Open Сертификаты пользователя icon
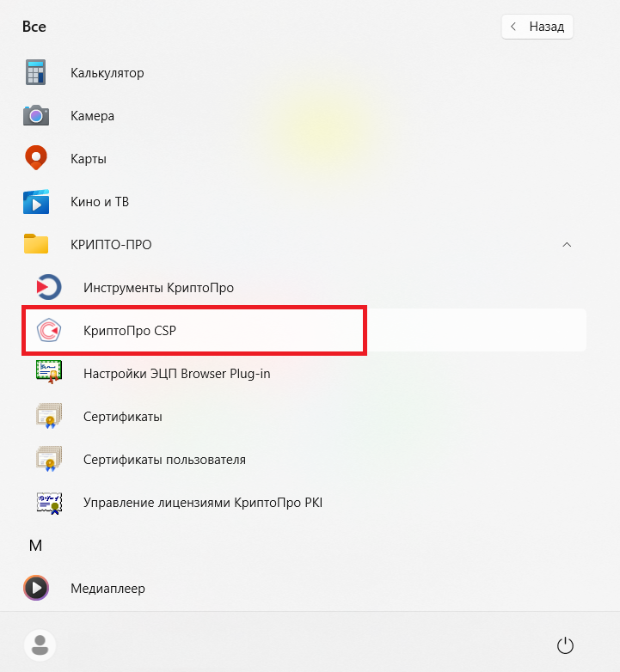The image size is (620, 672). click(x=48, y=459)
